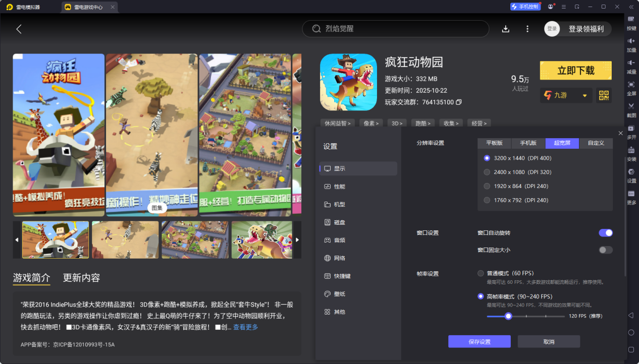
Task: Open the hamburger menu in title bar
Action: (563, 7)
